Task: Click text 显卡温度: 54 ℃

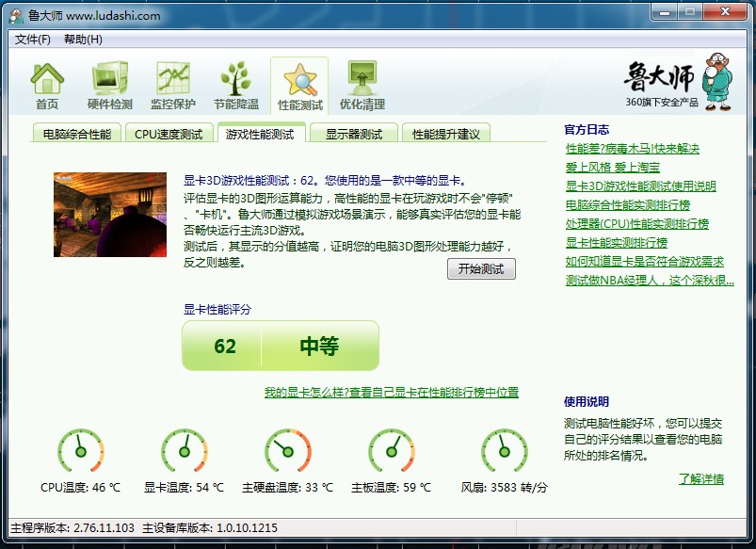Action: [x=185, y=487]
